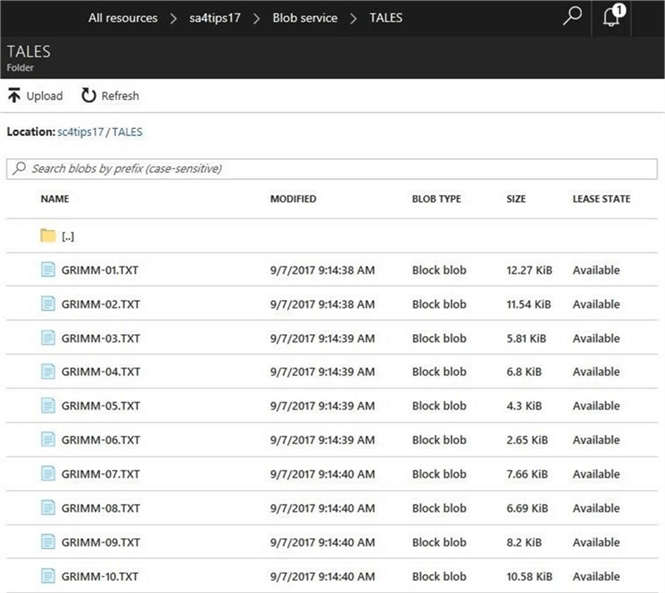665x593 pixels.
Task: Sort by NAME column header
Action: [55, 199]
